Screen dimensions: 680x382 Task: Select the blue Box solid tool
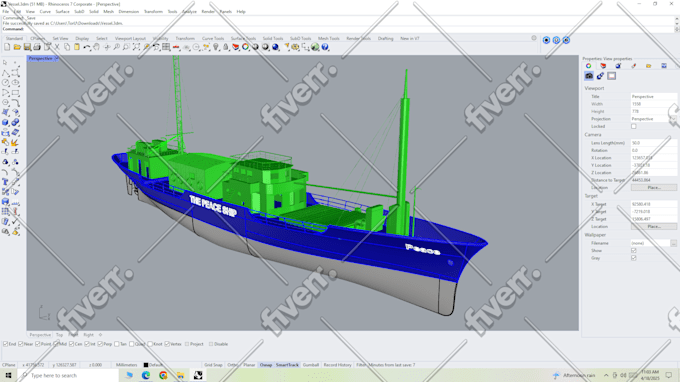pos(5,122)
